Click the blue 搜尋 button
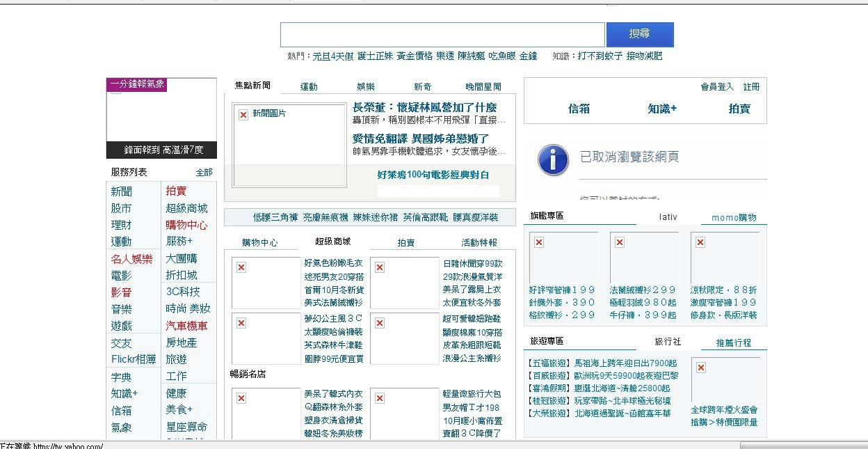Screen dimensions: 868x449 click(x=640, y=34)
